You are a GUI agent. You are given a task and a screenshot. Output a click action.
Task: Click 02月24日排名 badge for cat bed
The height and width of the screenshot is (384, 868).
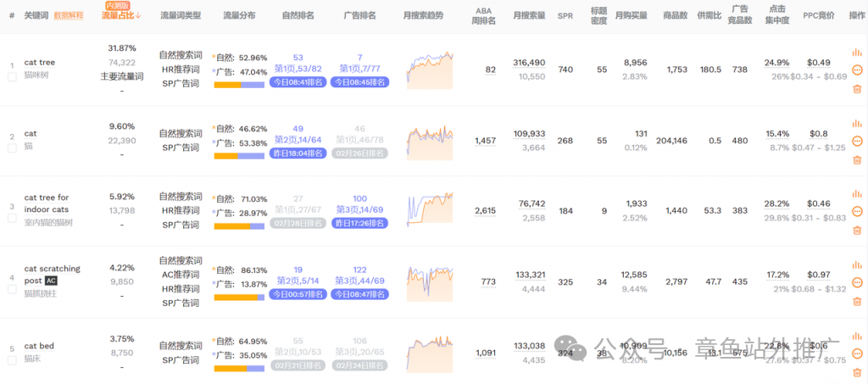pos(359,365)
